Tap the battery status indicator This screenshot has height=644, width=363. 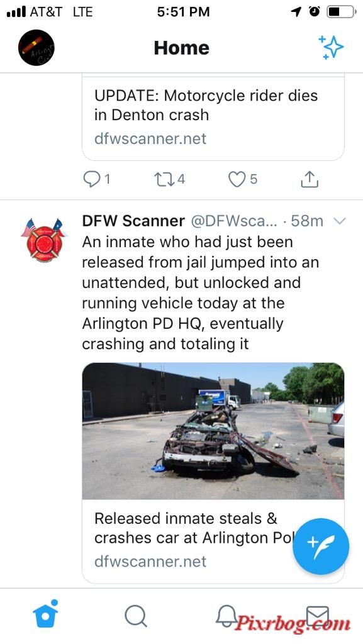click(341, 11)
